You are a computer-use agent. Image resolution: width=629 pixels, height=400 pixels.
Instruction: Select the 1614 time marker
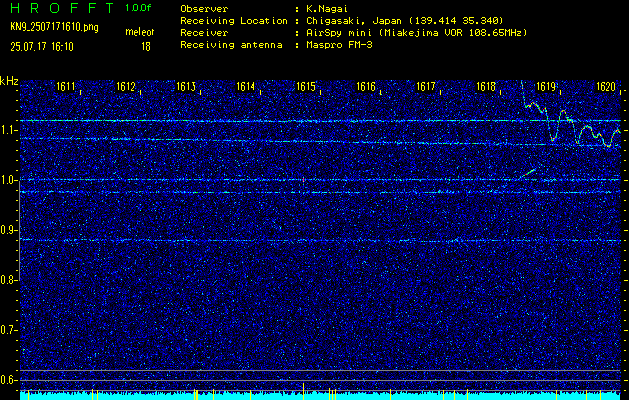(246, 86)
